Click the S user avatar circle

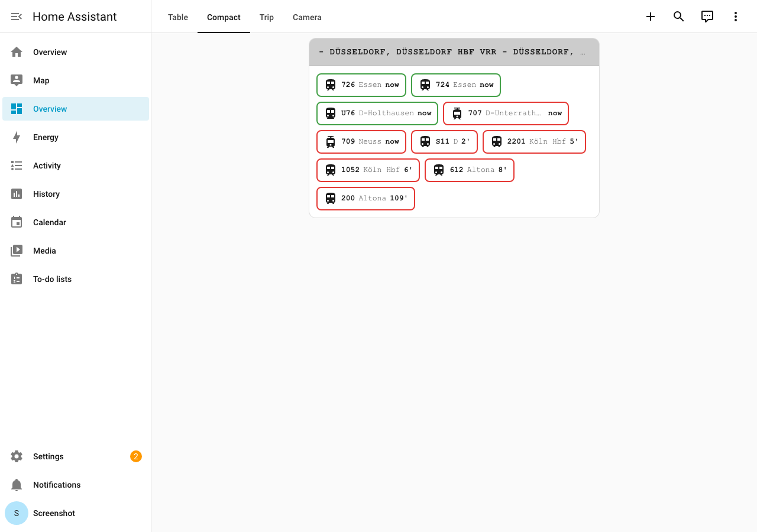pyautogui.click(x=17, y=513)
